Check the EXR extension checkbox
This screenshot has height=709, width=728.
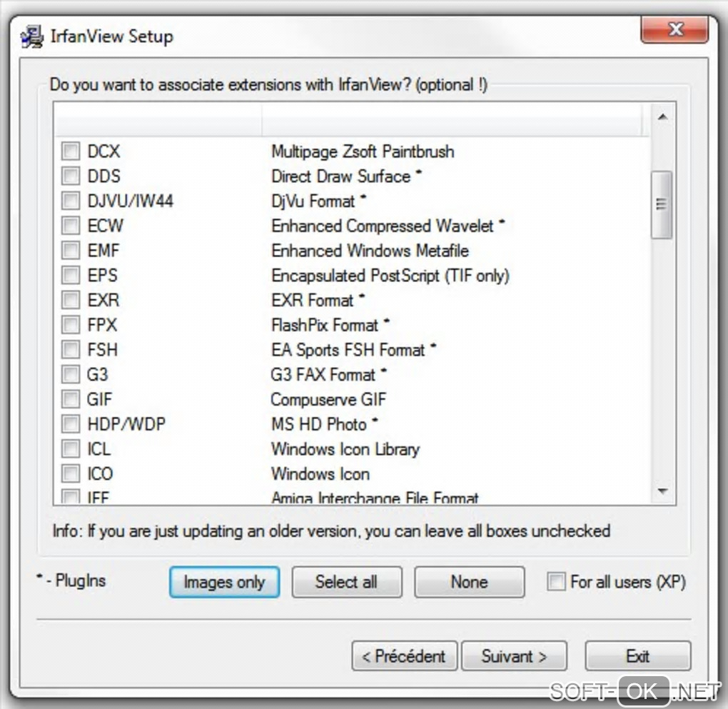point(71,300)
